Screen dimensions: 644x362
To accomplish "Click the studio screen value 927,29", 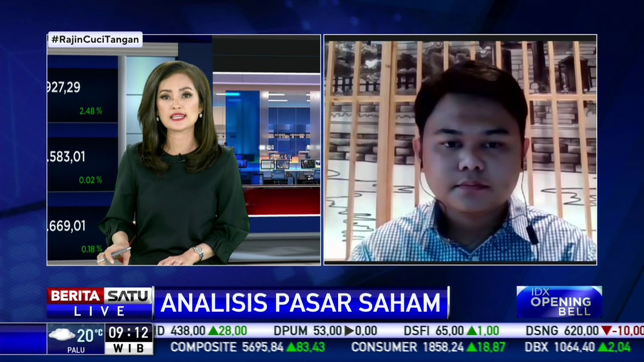I will pos(64,87).
